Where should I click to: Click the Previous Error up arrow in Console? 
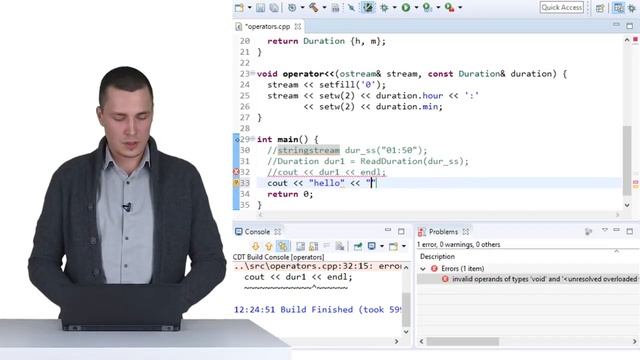(x=269, y=246)
